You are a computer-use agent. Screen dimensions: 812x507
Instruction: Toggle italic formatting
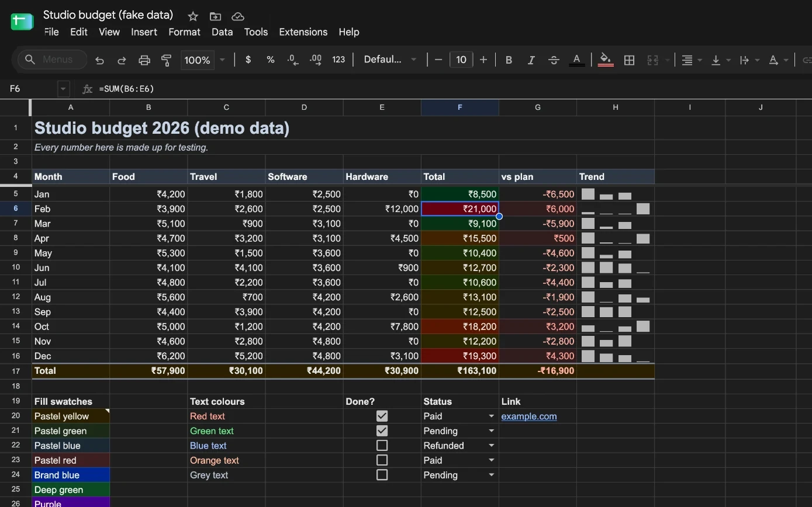pos(531,60)
